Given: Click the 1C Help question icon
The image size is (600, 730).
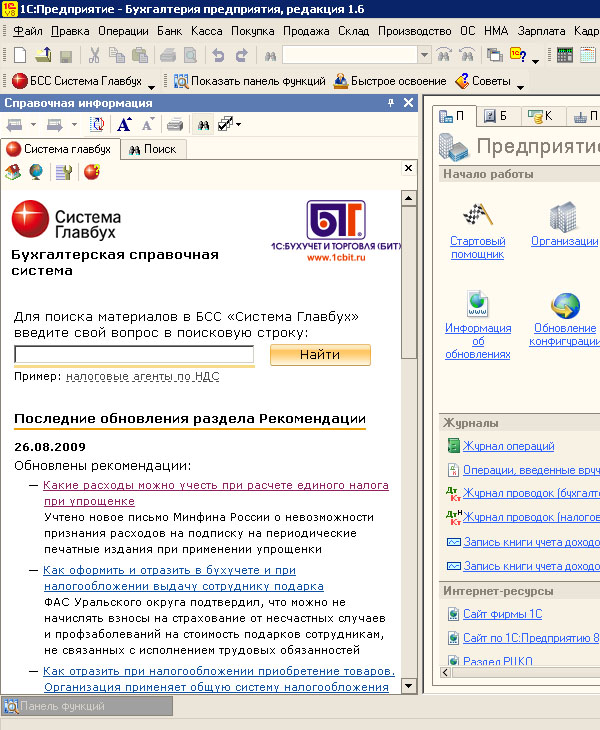Looking at the screenshot, I should pyautogui.click(x=518, y=55).
